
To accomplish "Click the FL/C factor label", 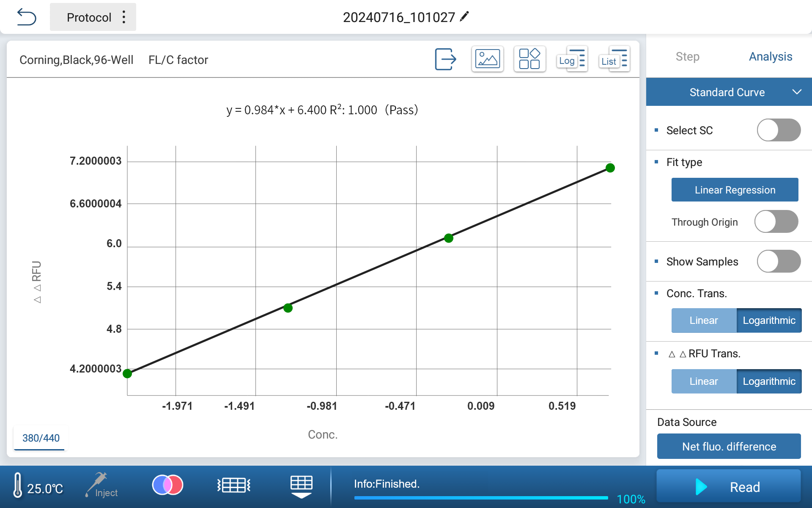I will 178,60.
